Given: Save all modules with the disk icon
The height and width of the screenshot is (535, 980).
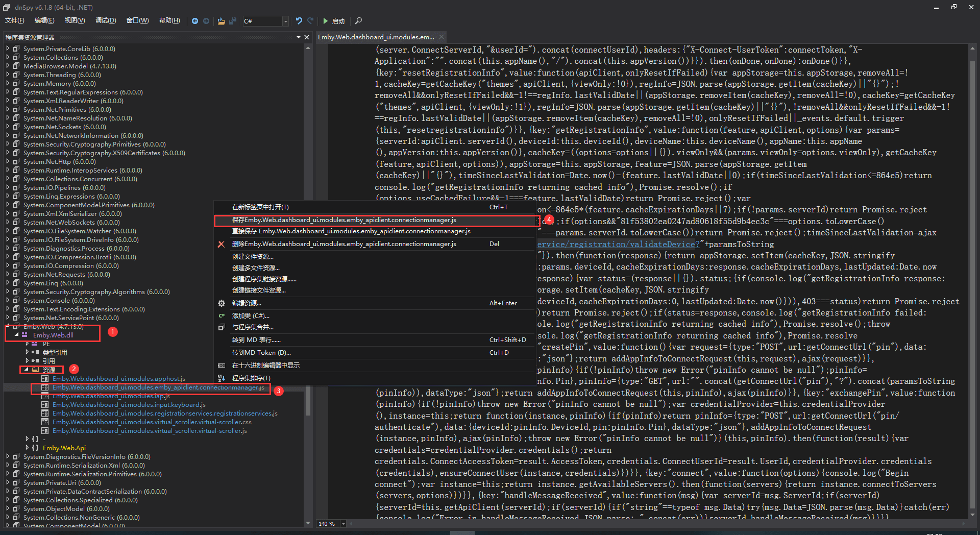Looking at the screenshot, I should tap(233, 21).
